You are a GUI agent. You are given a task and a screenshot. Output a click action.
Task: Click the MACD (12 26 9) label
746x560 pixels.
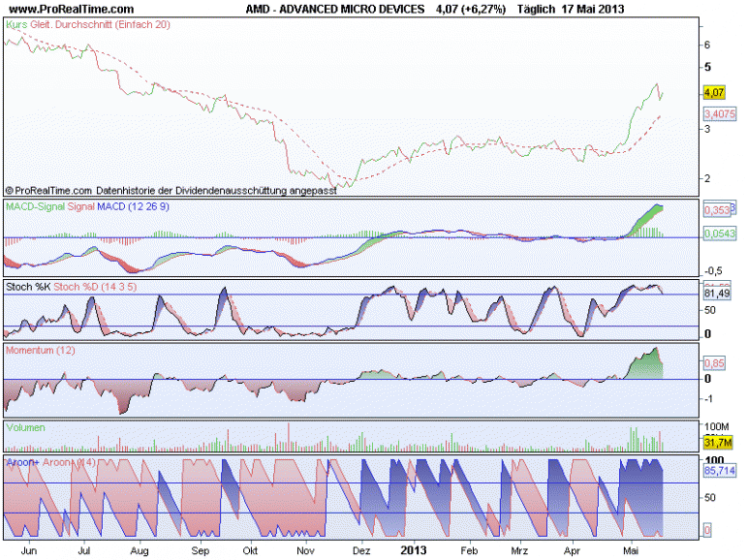[133, 206]
